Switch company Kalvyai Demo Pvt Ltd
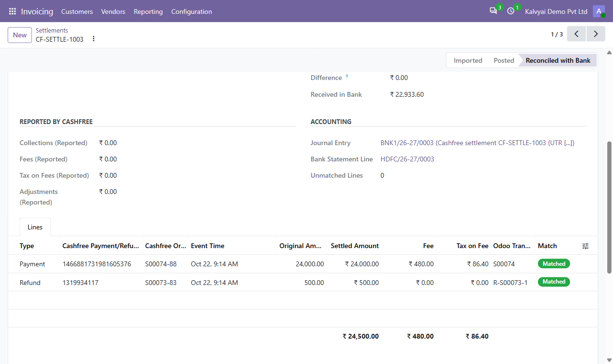Viewport: 613px width, 364px height. point(556,11)
